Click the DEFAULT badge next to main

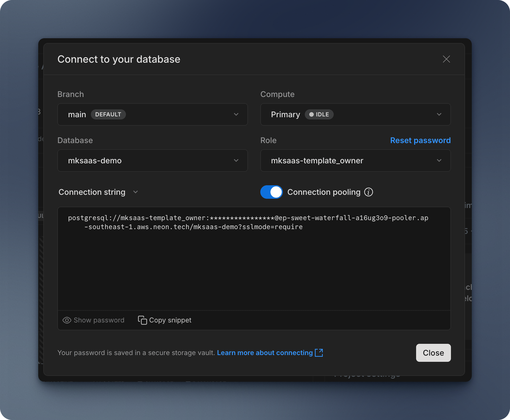click(x=108, y=114)
